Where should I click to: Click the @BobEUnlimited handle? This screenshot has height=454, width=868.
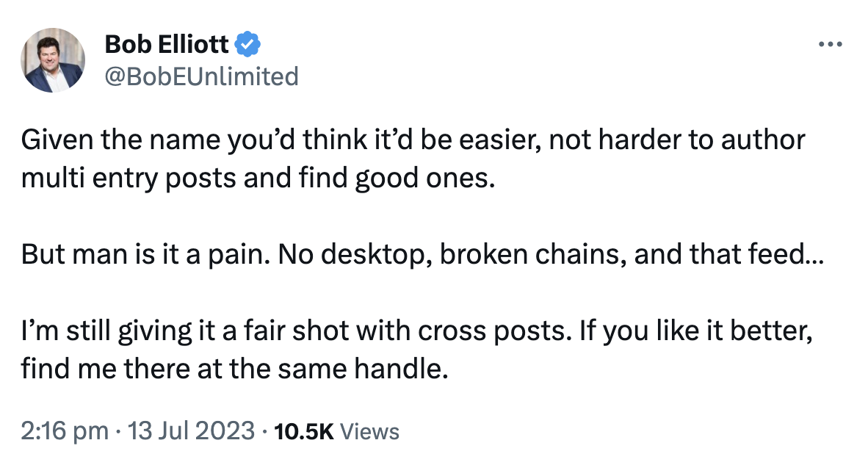point(203,76)
